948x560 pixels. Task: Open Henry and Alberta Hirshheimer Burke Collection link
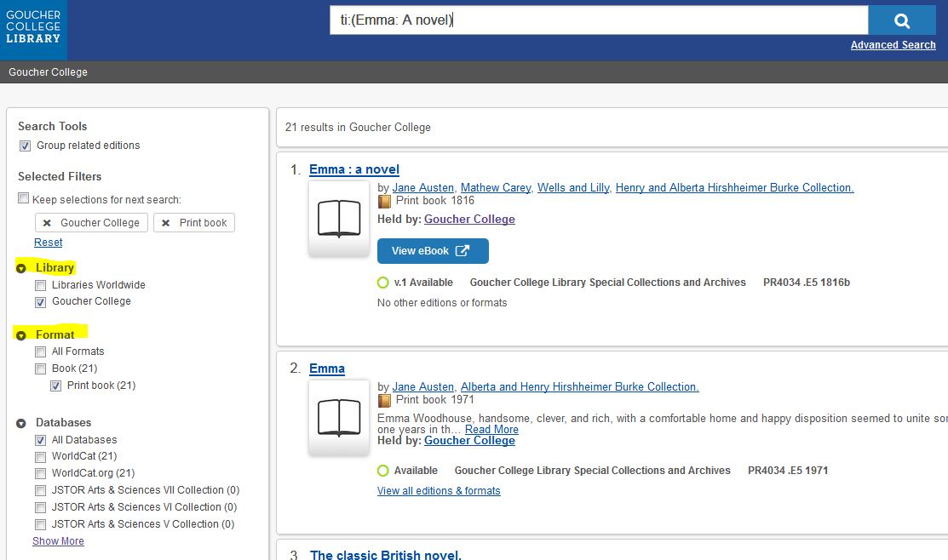(x=734, y=188)
